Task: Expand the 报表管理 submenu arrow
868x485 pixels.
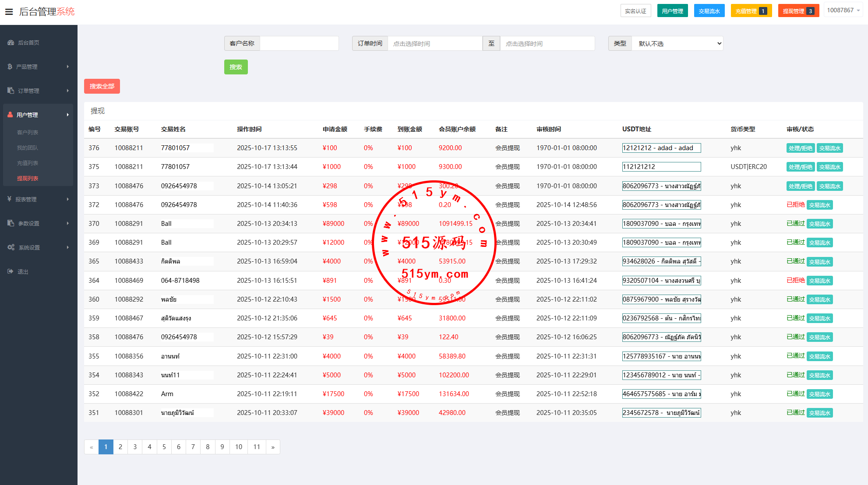Action: 68,199
